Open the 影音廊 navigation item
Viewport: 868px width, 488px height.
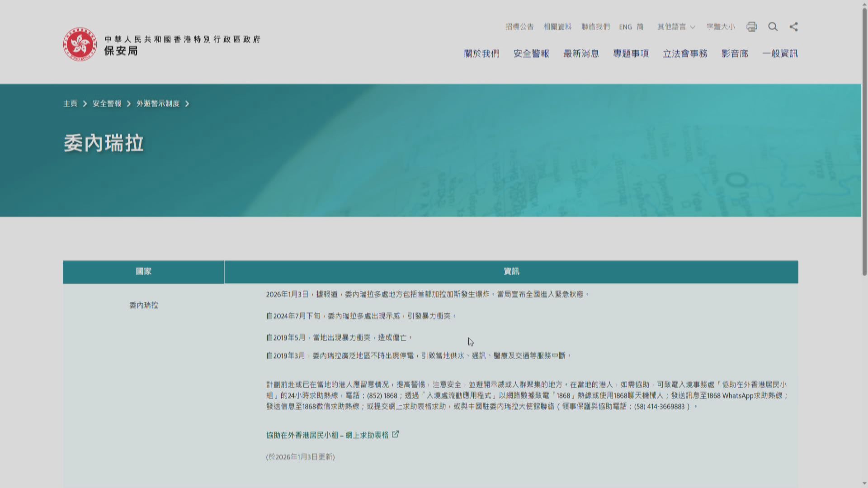click(735, 54)
